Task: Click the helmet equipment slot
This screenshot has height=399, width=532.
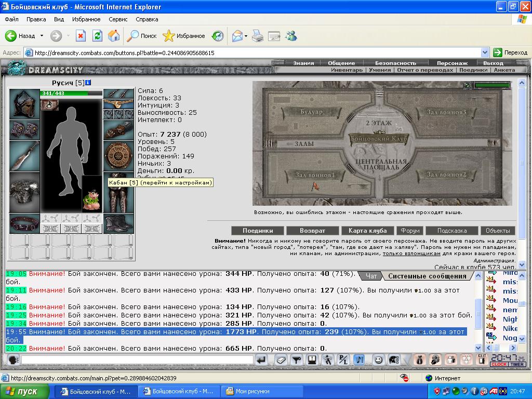Action: coord(24,104)
